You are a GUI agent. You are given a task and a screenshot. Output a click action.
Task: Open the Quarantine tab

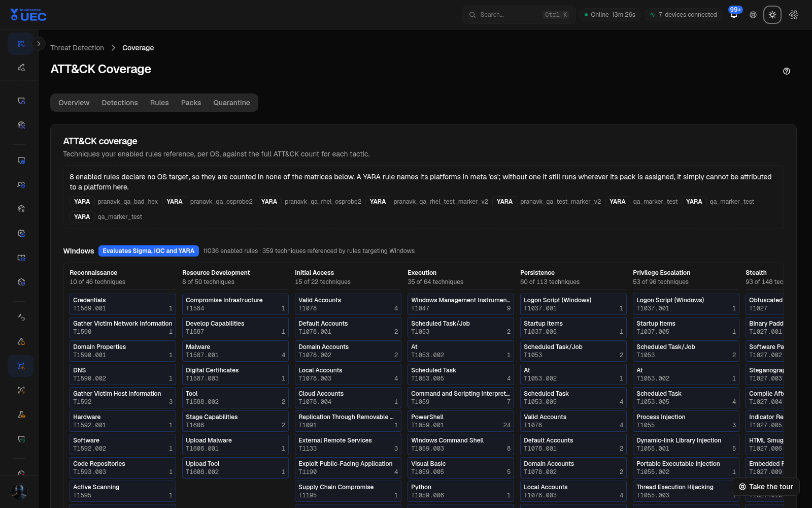coord(231,103)
